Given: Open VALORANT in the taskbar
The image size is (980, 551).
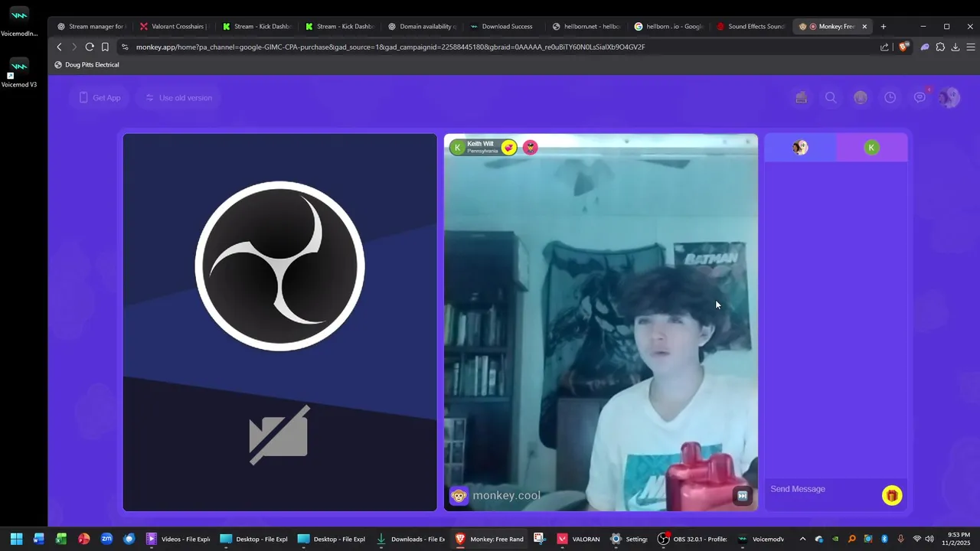Looking at the screenshot, I should point(579,539).
